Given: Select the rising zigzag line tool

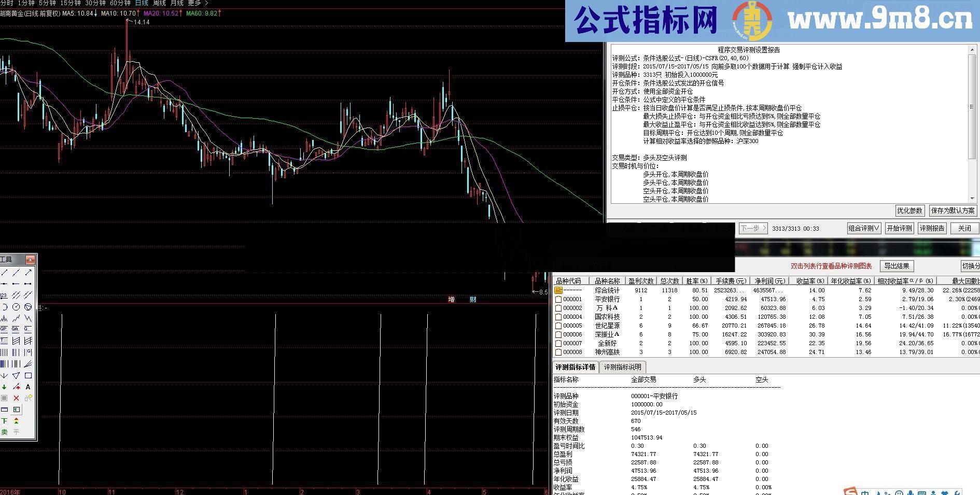Looking at the screenshot, I should point(16,318).
